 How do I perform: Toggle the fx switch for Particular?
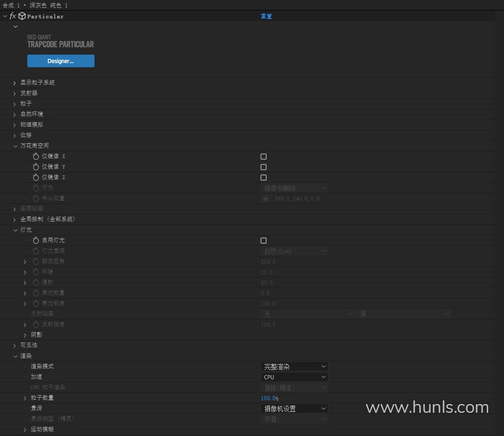(x=13, y=16)
